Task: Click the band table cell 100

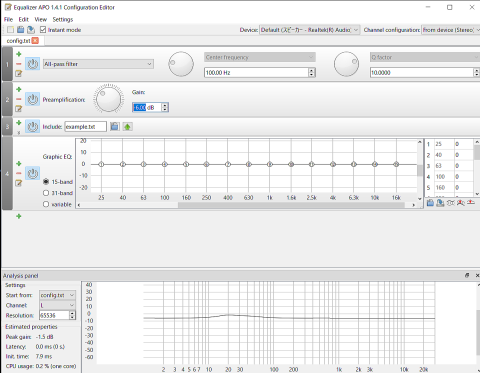Action: 444,177
